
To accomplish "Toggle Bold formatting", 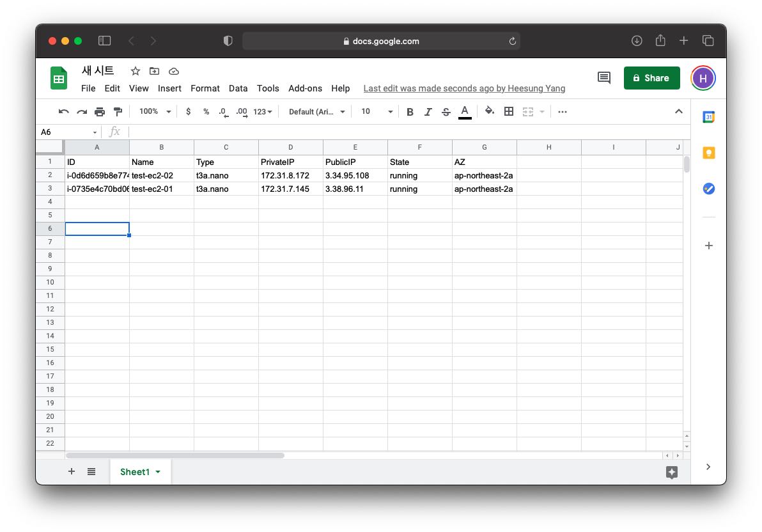I will (410, 112).
